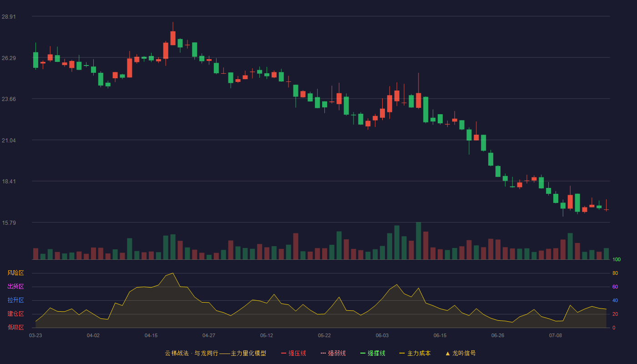Select the 建仓区 zone label
Screen dimensions: 637x364
pyautogui.click(x=15, y=314)
